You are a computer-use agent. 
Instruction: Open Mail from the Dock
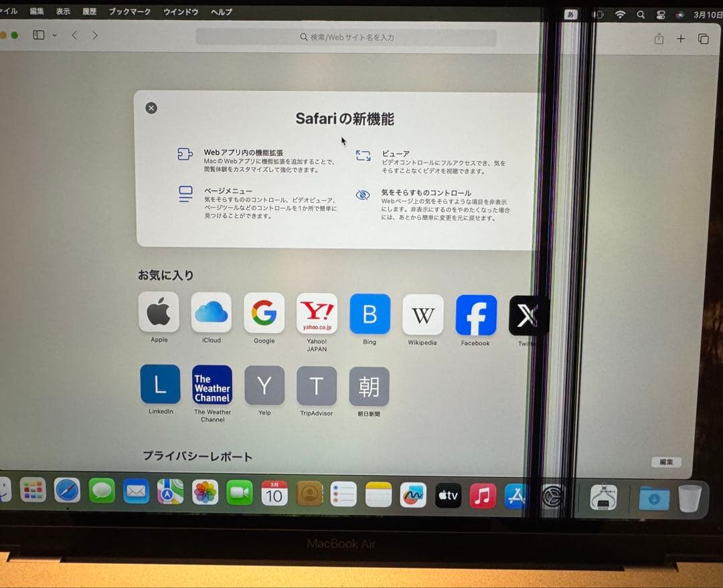(136, 491)
